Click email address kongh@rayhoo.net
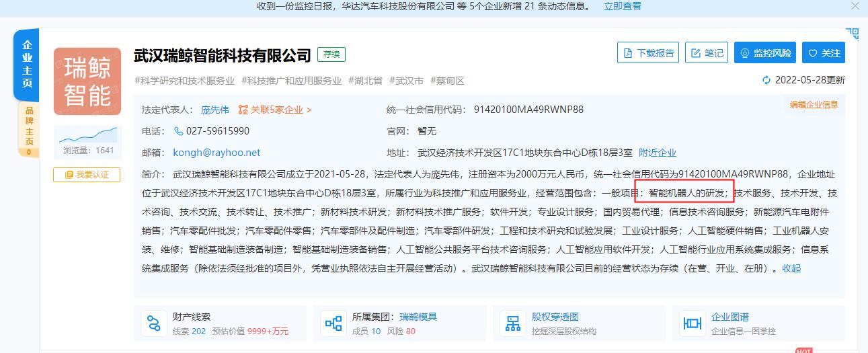 click(216, 153)
